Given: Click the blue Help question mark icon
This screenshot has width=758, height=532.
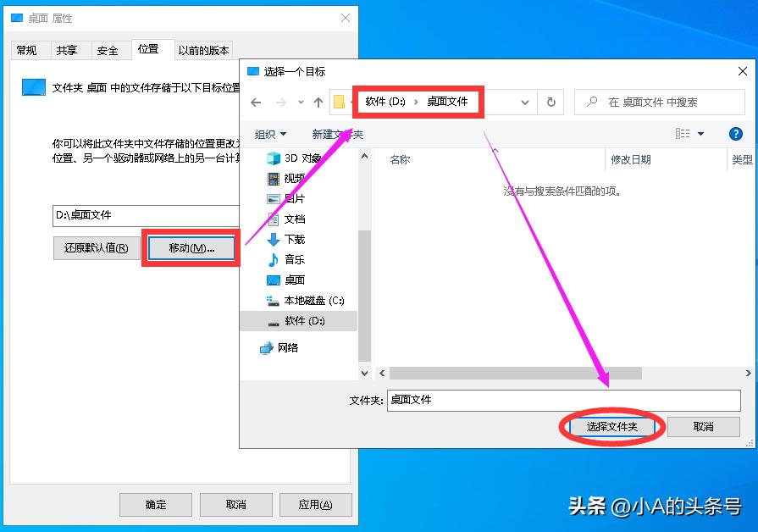Looking at the screenshot, I should pos(736,133).
